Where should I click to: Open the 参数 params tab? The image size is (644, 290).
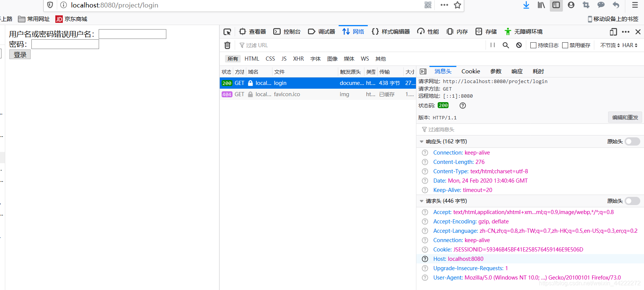pyautogui.click(x=496, y=71)
